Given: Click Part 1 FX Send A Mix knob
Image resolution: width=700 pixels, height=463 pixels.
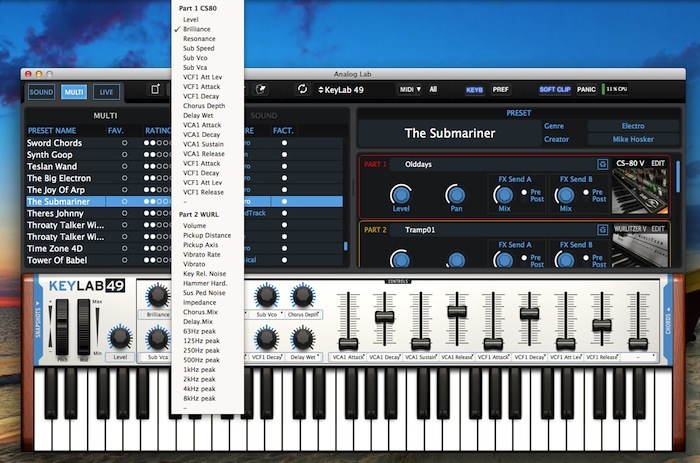Looking at the screenshot, I should pyautogui.click(x=504, y=195).
